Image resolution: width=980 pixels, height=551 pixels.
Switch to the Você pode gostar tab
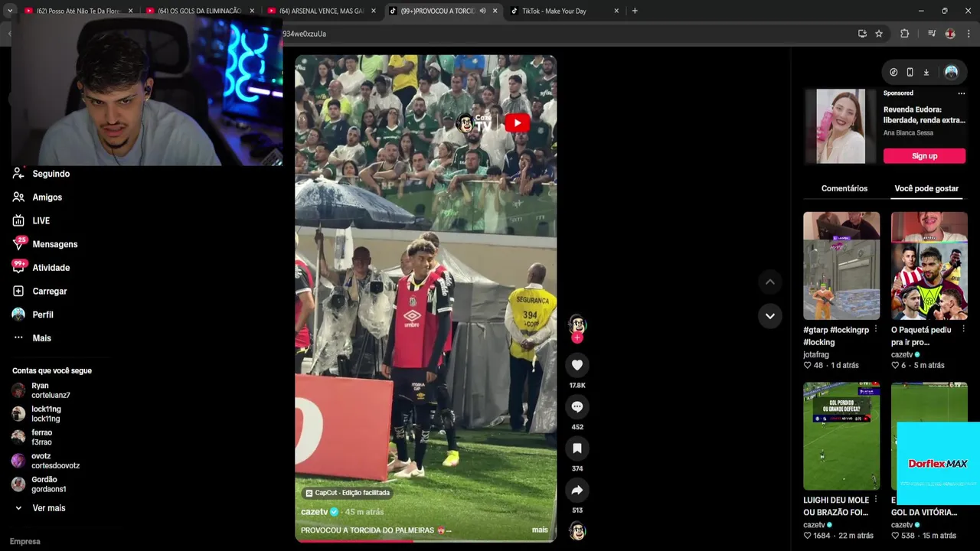[x=926, y=188]
